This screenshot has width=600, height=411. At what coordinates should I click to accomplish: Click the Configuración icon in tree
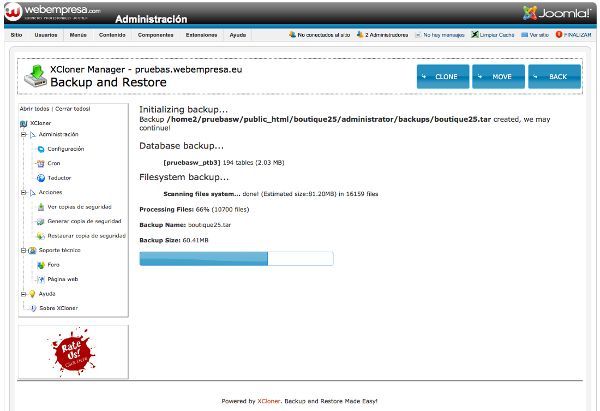click(41, 149)
